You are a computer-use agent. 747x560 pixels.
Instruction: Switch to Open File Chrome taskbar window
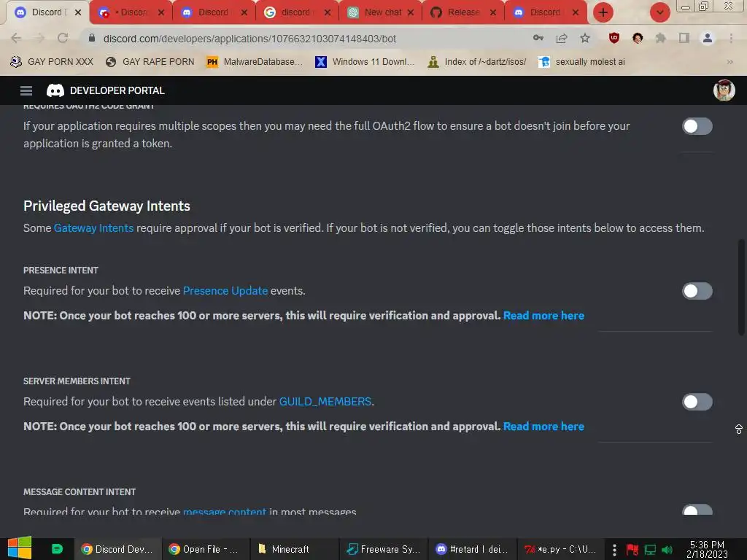[x=205, y=550]
